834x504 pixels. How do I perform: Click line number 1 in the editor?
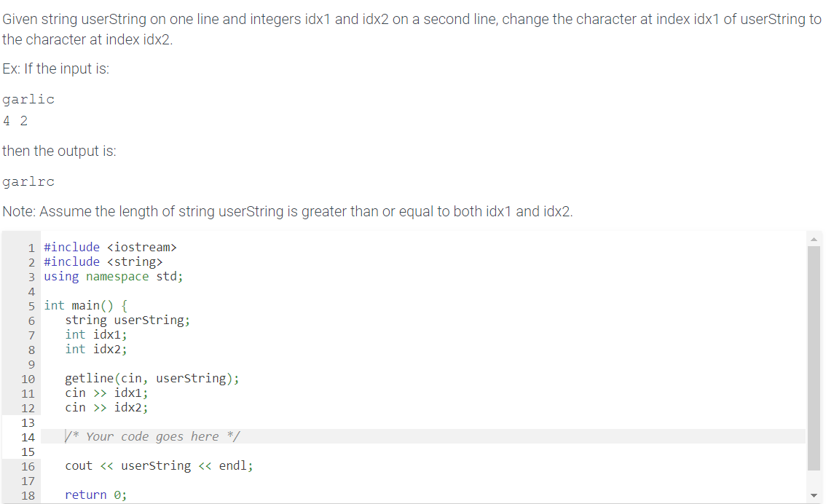[x=31, y=247]
